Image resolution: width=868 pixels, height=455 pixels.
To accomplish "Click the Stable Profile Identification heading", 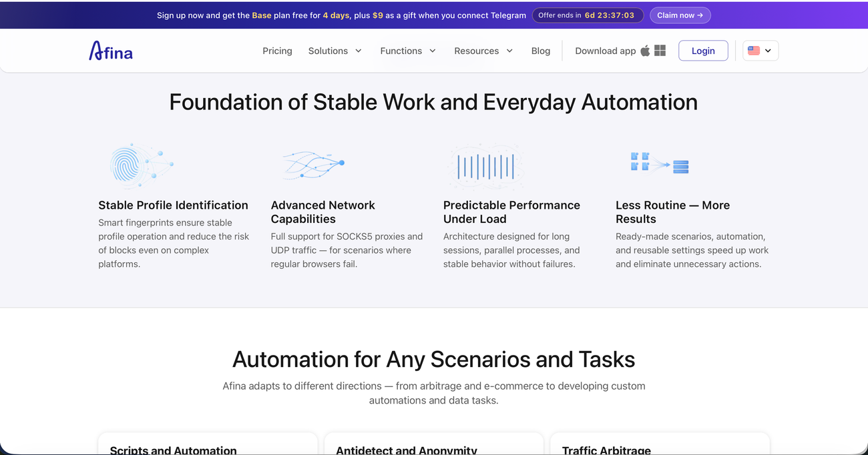I will (x=173, y=205).
